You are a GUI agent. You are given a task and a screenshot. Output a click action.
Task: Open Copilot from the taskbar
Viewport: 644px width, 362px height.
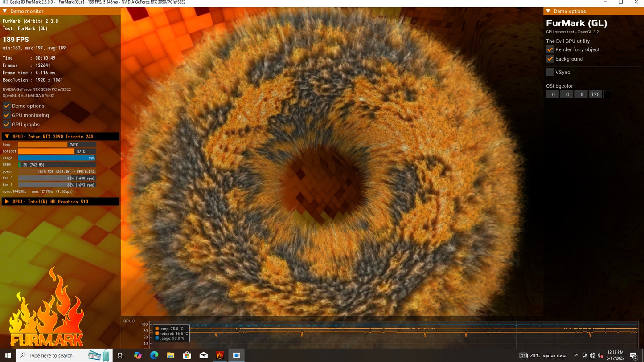coord(138,355)
